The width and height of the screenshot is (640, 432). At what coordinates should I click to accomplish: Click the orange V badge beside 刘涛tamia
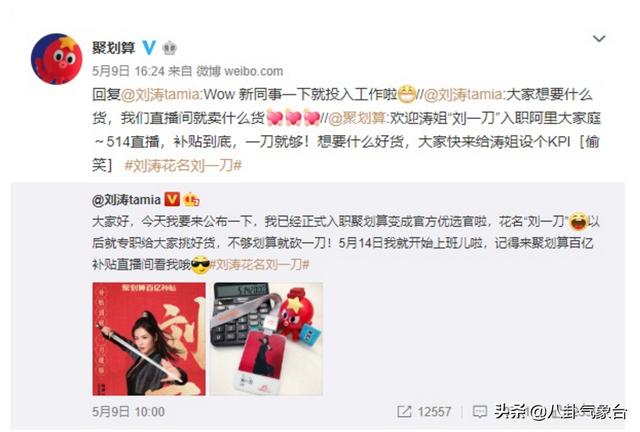172,199
